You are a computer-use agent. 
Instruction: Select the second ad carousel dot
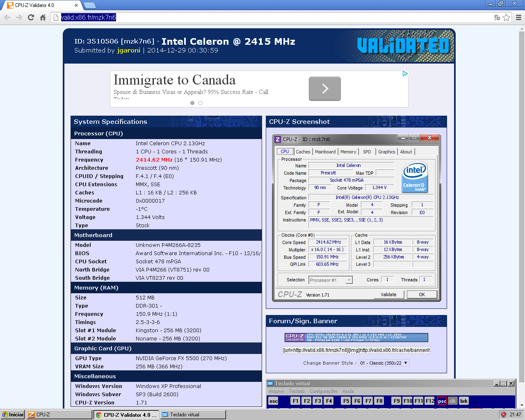pyautogui.click(x=201, y=103)
